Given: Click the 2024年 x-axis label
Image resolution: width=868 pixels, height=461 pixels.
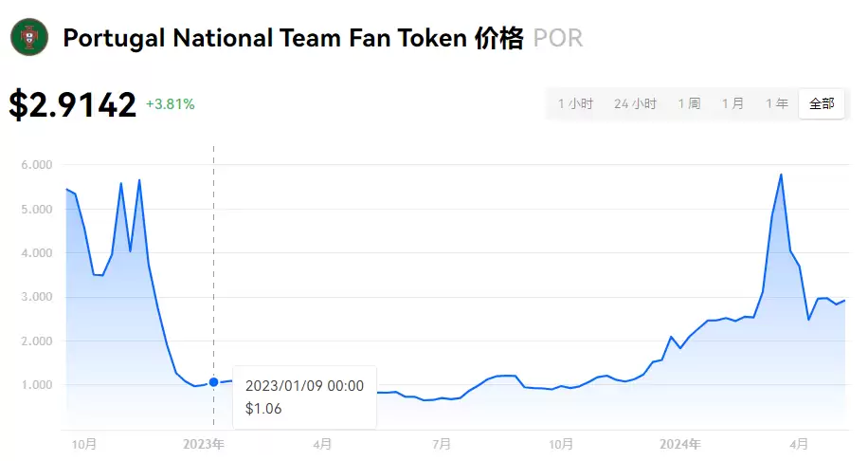Looking at the screenshot, I should point(680,443).
